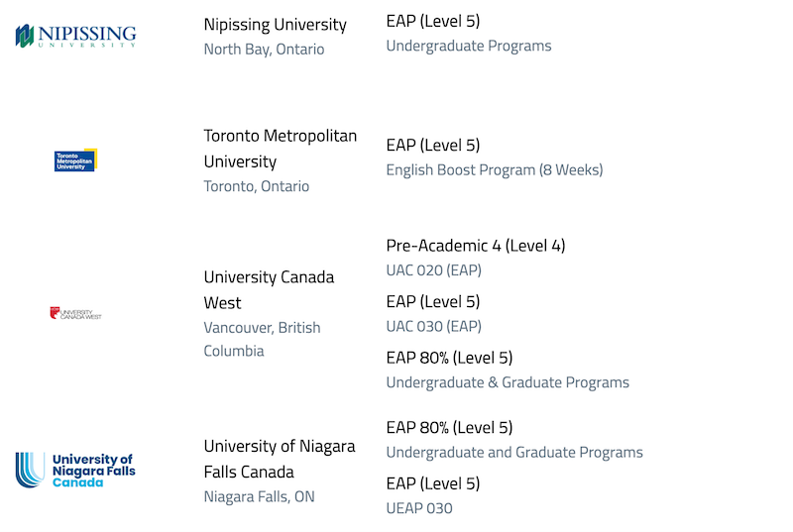Select Niagara Falls, ON location text

click(259, 496)
